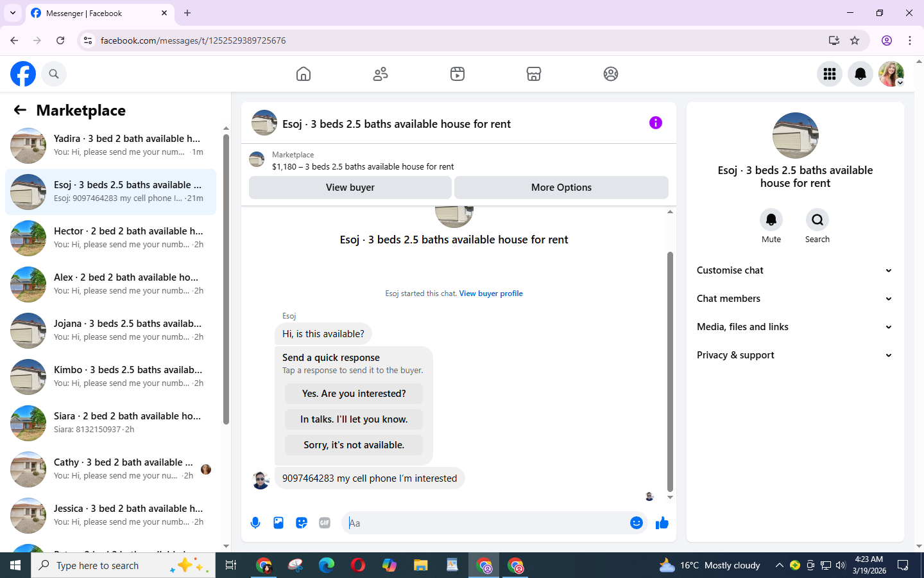Open the View buyer profile link
This screenshot has width=924, height=578.
point(491,293)
